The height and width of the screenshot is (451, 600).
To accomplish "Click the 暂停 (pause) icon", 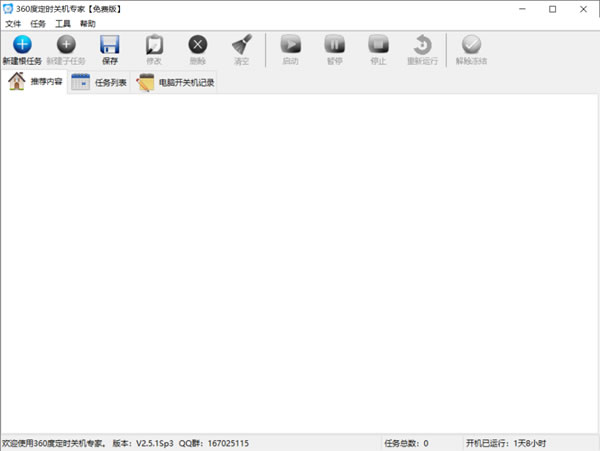I will click(x=335, y=44).
